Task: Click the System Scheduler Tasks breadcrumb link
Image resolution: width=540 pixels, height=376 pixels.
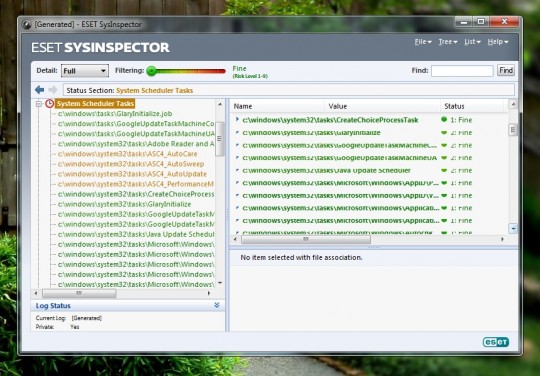Action: point(154,91)
